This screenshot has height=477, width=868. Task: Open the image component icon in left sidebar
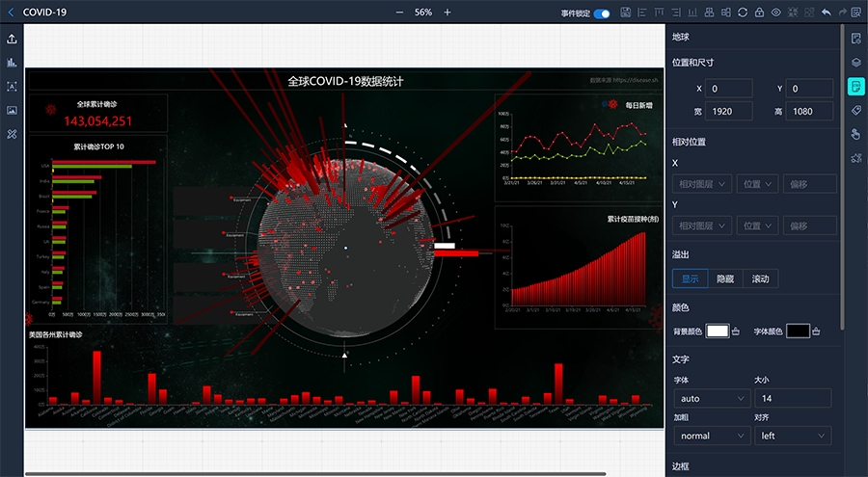point(12,110)
